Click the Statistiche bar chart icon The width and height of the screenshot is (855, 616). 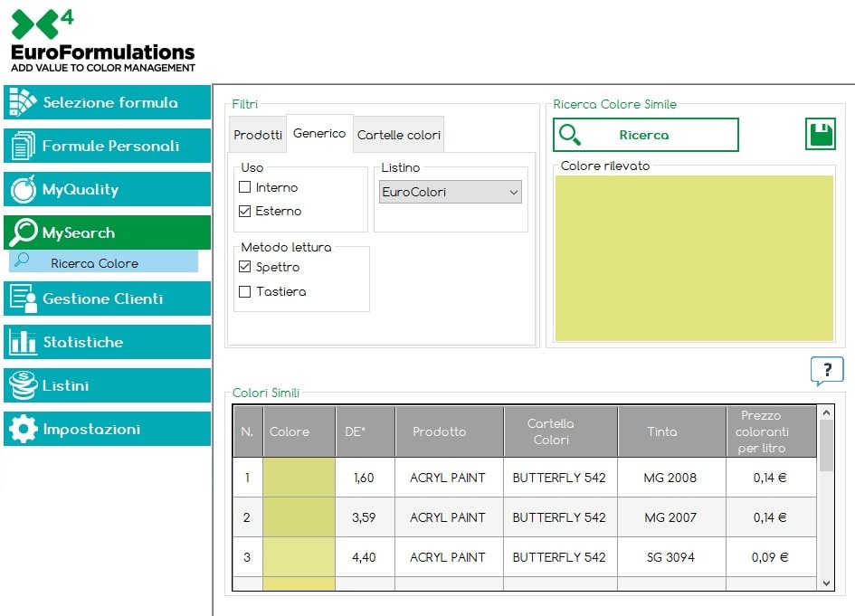coord(23,342)
